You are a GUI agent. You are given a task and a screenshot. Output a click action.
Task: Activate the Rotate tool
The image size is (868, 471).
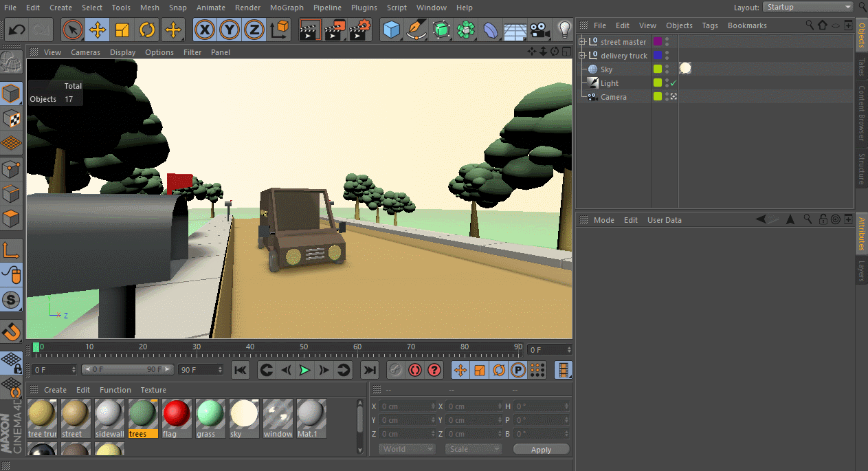click(147, 30)
